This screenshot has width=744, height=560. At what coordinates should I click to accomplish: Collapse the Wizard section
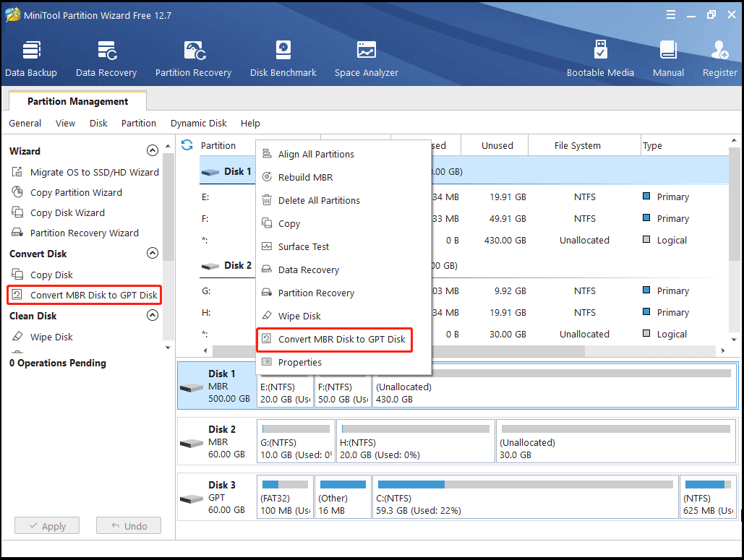(153, 151)
